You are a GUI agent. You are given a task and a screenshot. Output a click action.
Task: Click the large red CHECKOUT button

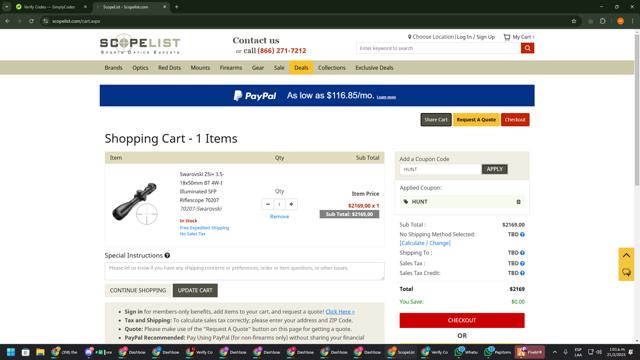462,320
